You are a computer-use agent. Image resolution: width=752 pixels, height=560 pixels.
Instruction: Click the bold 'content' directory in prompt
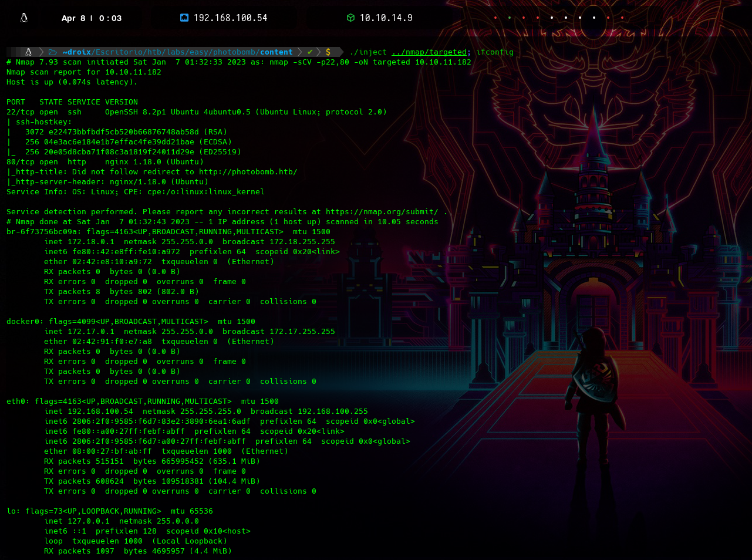coord(276,52)
